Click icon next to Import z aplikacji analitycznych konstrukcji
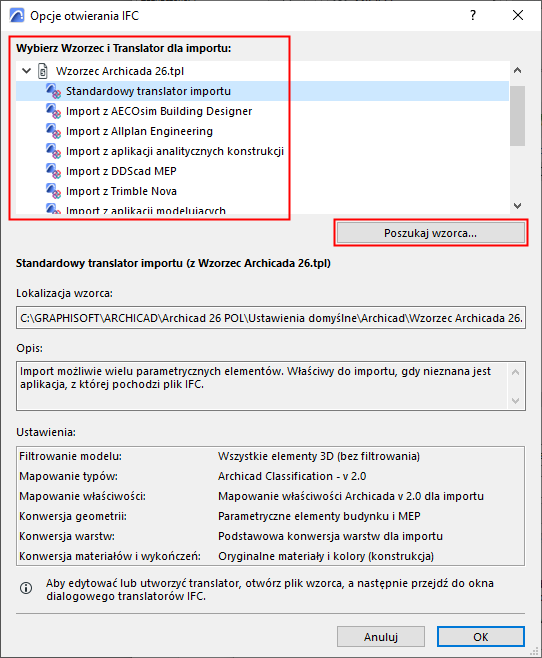 coord(54,151)
